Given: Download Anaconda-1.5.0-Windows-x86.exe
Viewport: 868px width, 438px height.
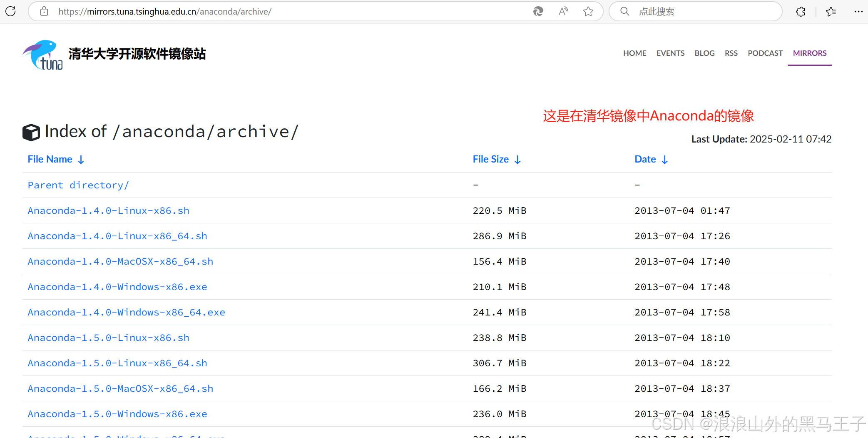Looking at the screenshot, I should (117, 414).
